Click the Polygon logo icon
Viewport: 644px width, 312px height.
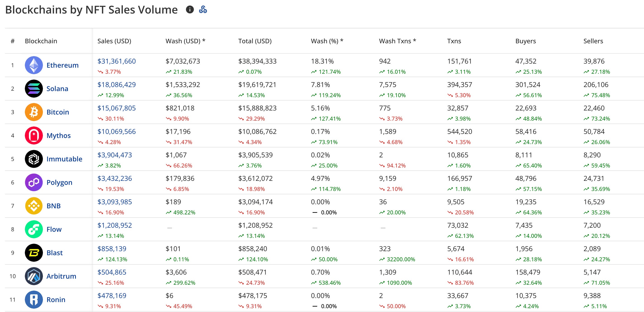coord(34,182)
